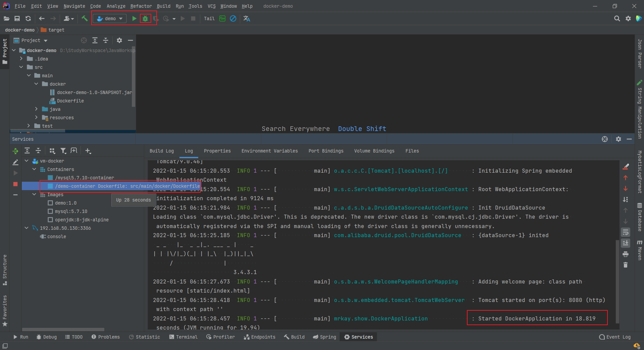644x350 pixels.
Task: Select docker-demo-1.0-SNAPSHOT.jar file
Action: [91, 92]
